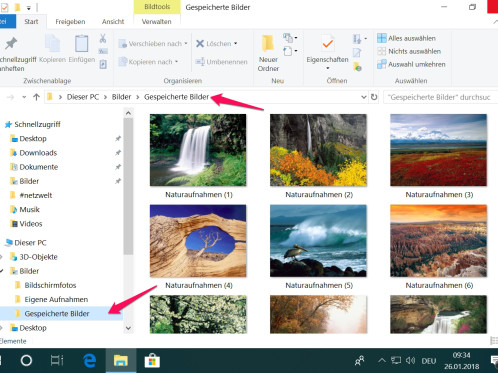Open the Löschen dropdown arrow
Image resolution: width=498 pixels, height=373 pixels.
[x=236, y=44]
